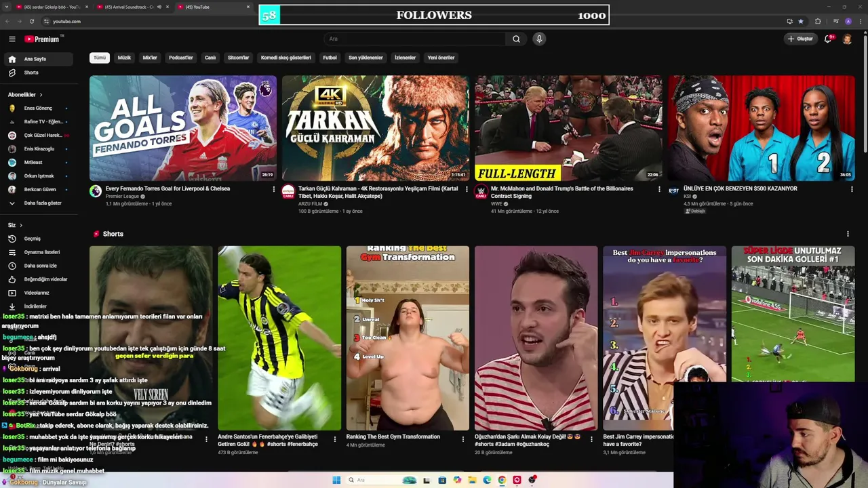The width and height of the screenshot is (868, 488).
Task: Select the Futbol filter chip
Action: pos(330,58)
